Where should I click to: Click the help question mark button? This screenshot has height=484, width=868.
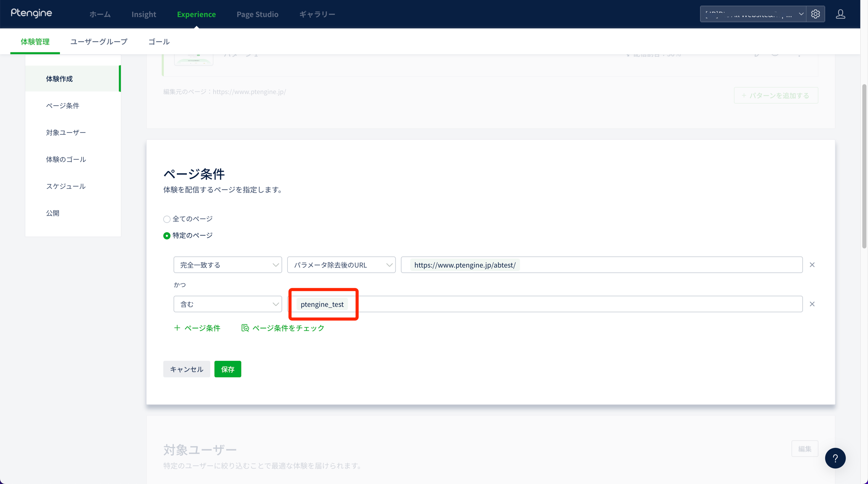click(835, 458)
